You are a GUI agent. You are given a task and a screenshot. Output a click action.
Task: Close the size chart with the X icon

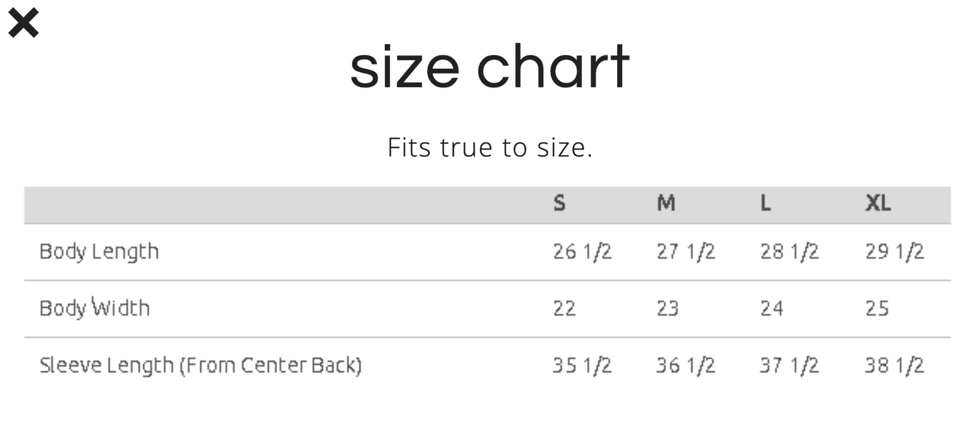point(24,24)
